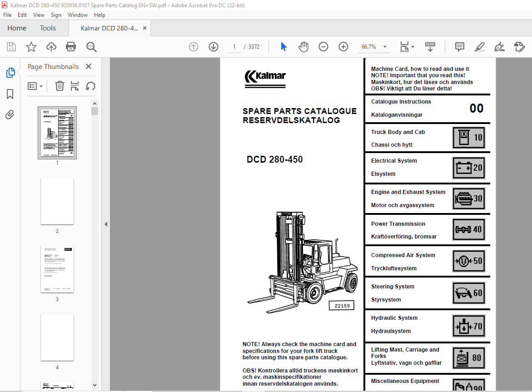
Task: Add a comment with speech bubble icon
Action: pyautogui.click(x=459, y=47)
